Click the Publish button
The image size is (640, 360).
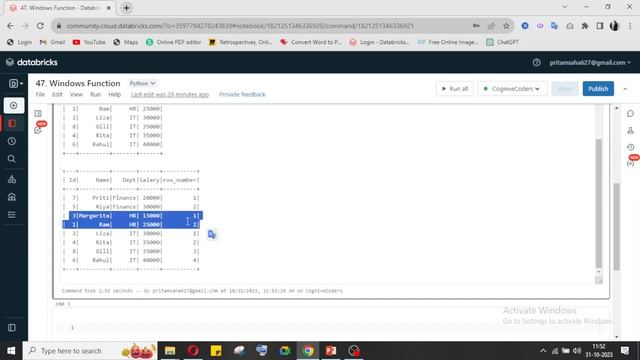(x=598, y=89)
